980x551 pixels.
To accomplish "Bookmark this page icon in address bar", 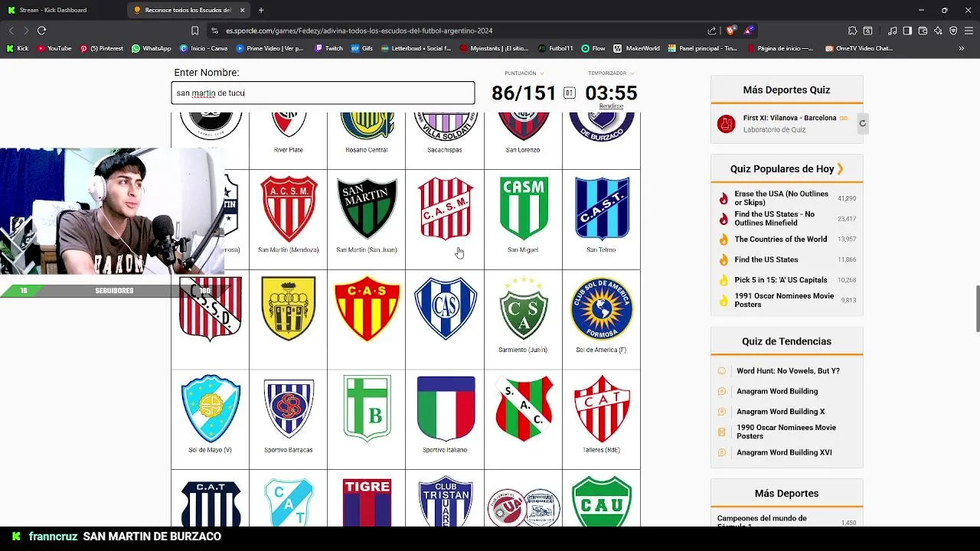I will pos(194,31).
